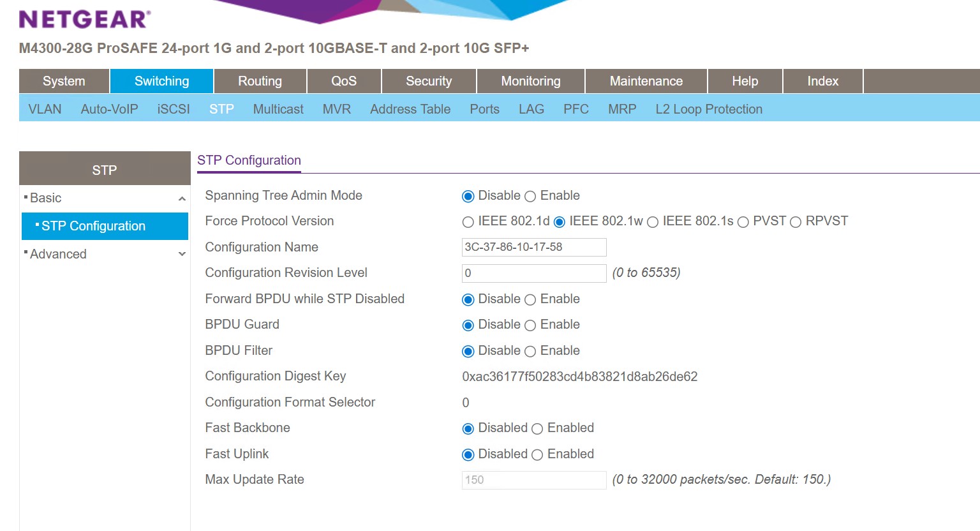The image size is (980, 531).
Task: Enable Spanning Tree Admin Mode
Action: (x=530, y=197)
